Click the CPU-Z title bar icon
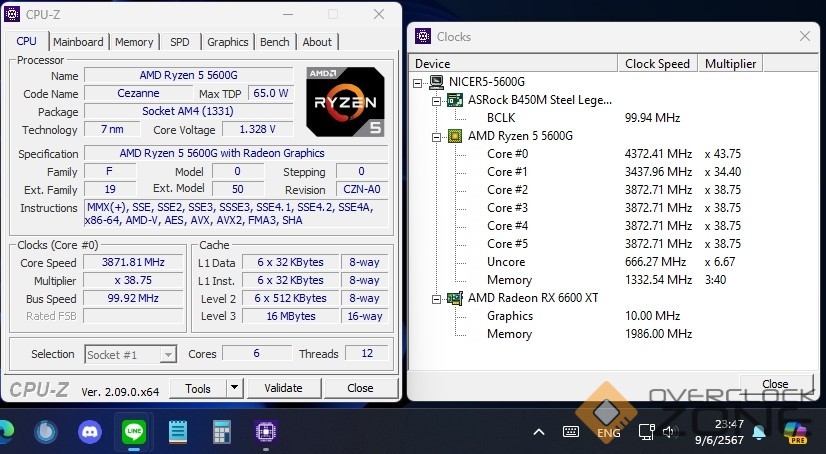Image resolution: width=826 pixels, height=454 pixels. [x=12, y=14]
